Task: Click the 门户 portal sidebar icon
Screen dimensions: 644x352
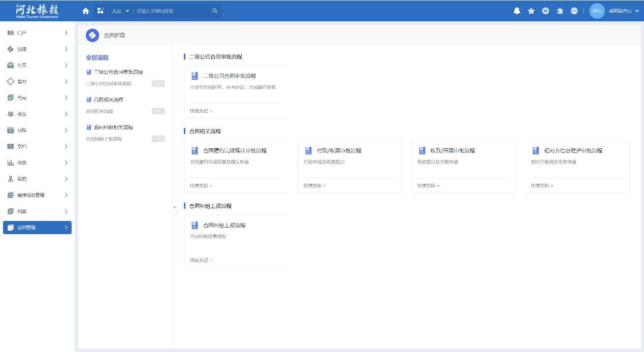Action: point(11,33)
